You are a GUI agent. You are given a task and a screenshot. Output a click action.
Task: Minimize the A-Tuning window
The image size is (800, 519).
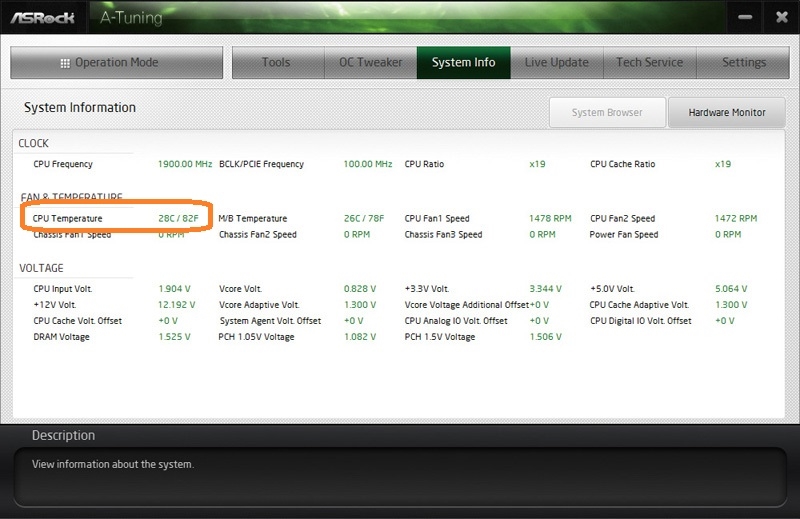[745, 17]
